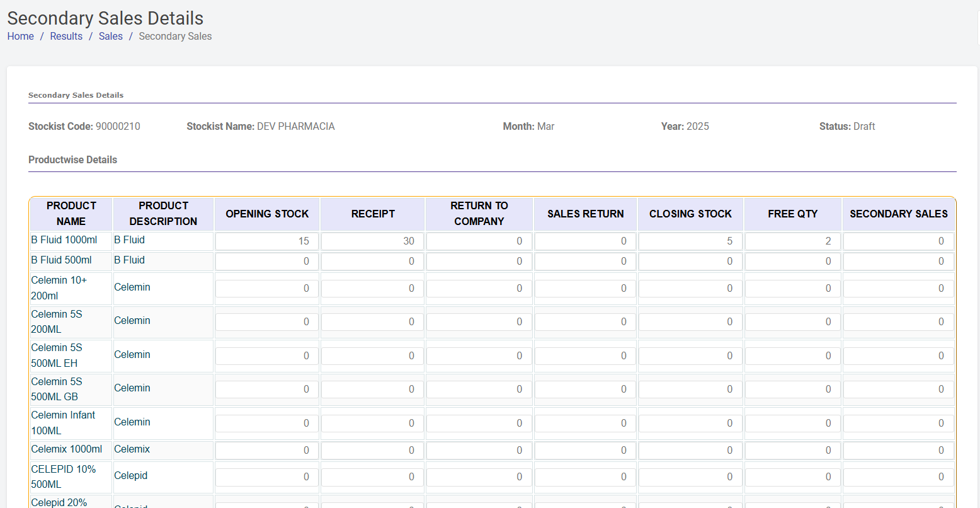Navigate to Sales breadcrumb link
The height and width of the screenshot is (508, 980).
tap(110, 37)
